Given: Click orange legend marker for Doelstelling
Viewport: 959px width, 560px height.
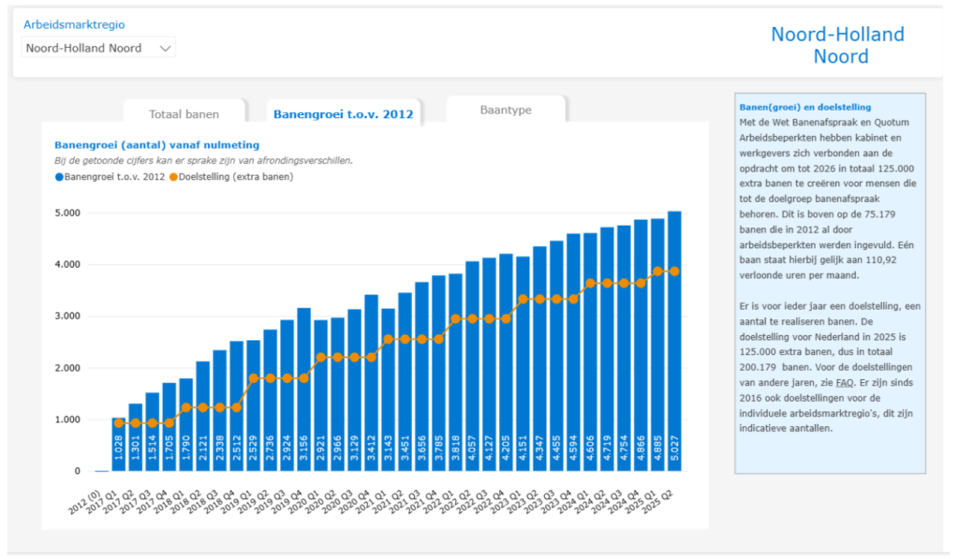Looking at the screenshot, I should pyautogui.click(x=173, y=176).
